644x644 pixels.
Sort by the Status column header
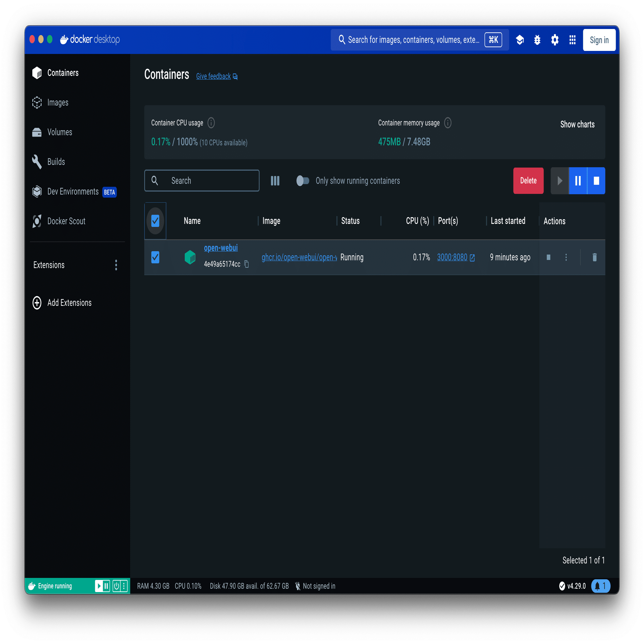click(350, 221)
